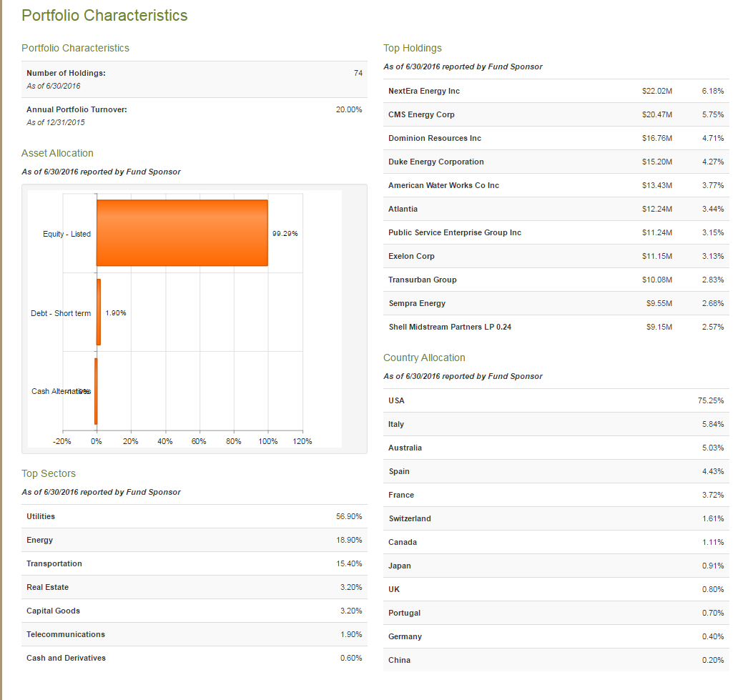Click the Debt - Short term bar
This screenshot has height=700, width=748.
click(x=99, y=312)
